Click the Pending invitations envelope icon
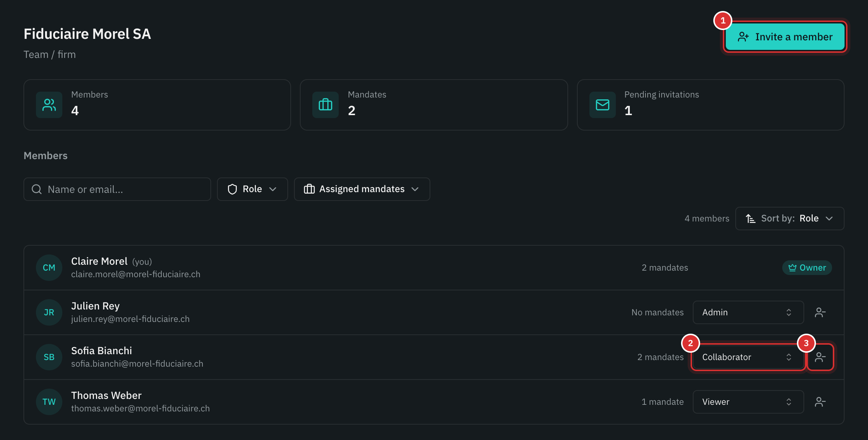The image size is (868, 440). tap(603, 105)
